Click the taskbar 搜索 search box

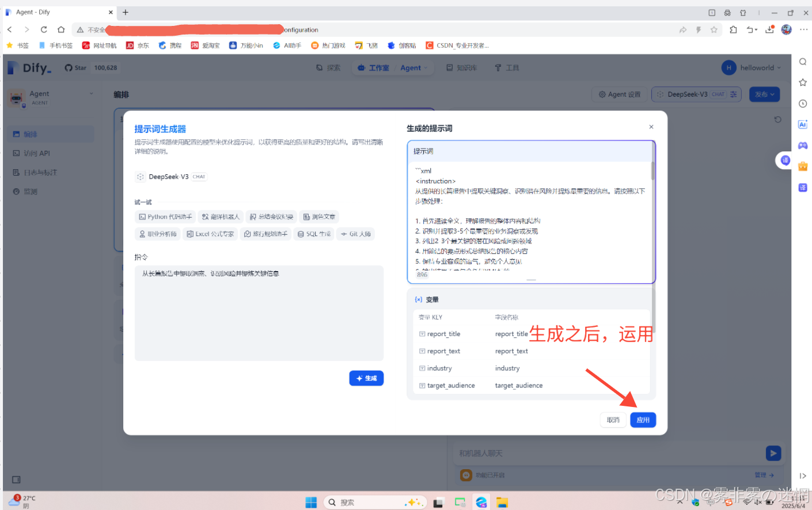(x=375, y=503)
